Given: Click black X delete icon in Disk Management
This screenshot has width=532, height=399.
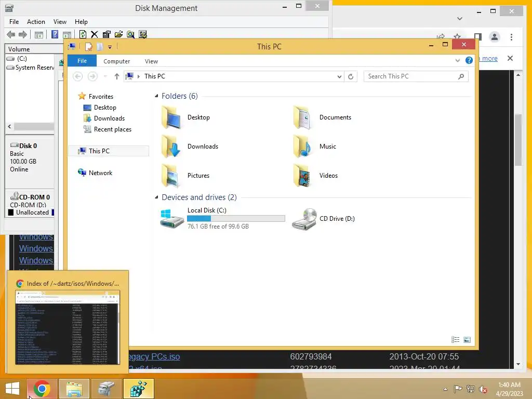Looking at the screenshot, I should [95, 34].
